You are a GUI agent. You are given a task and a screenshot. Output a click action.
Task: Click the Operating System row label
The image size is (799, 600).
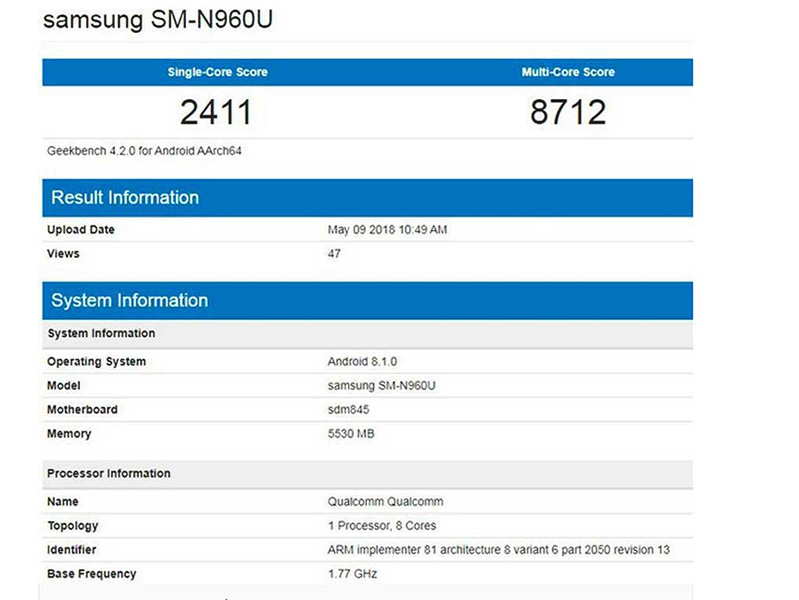point(96,362)
